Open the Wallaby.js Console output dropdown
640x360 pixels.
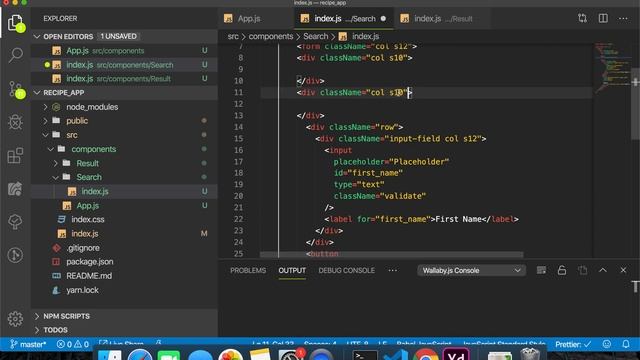(x=471, y=270)
